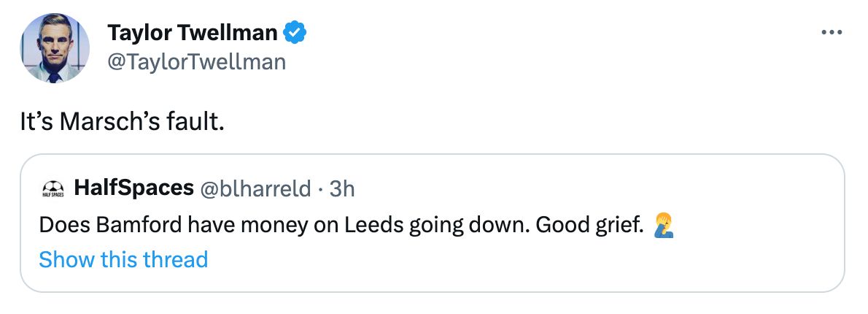
Task: Click "Good grief." in the quoted tweet
Action: click(589, 226)
